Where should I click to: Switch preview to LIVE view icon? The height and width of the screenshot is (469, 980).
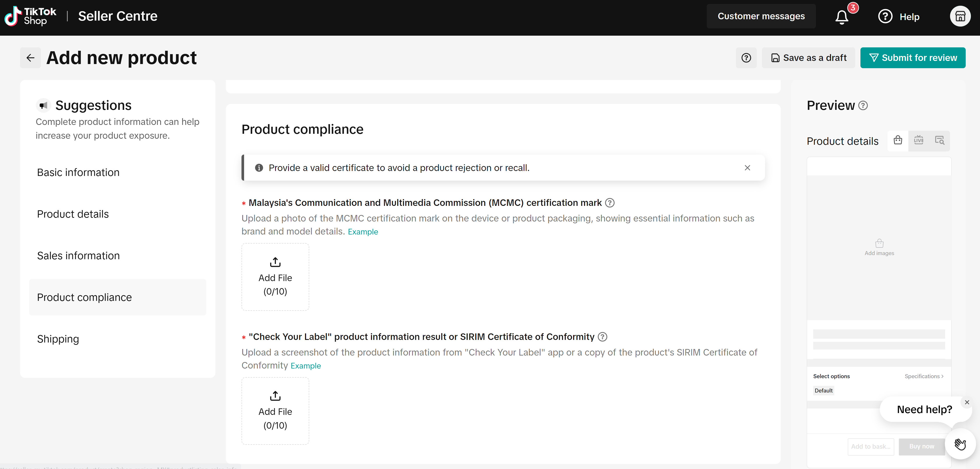point(919,141)
